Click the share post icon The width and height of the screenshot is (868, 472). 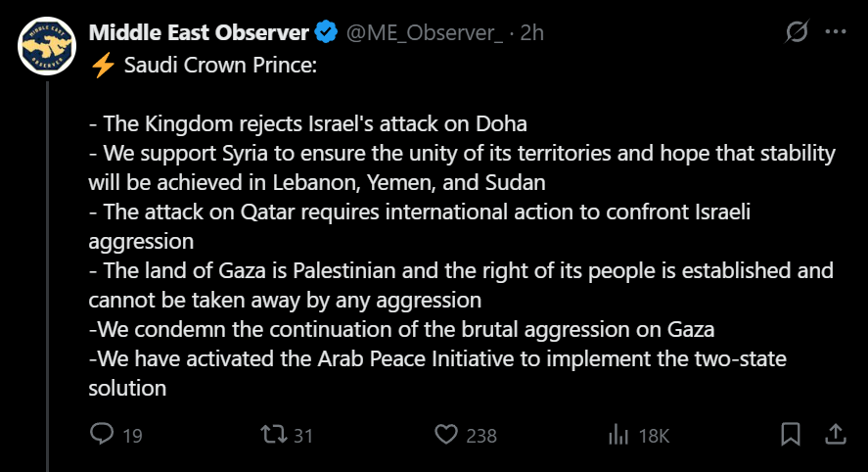[836, 434]
